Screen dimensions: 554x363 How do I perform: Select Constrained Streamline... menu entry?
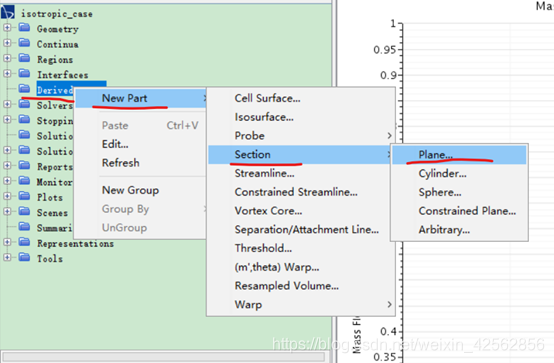pyautogui.click(x=301, y=192)
